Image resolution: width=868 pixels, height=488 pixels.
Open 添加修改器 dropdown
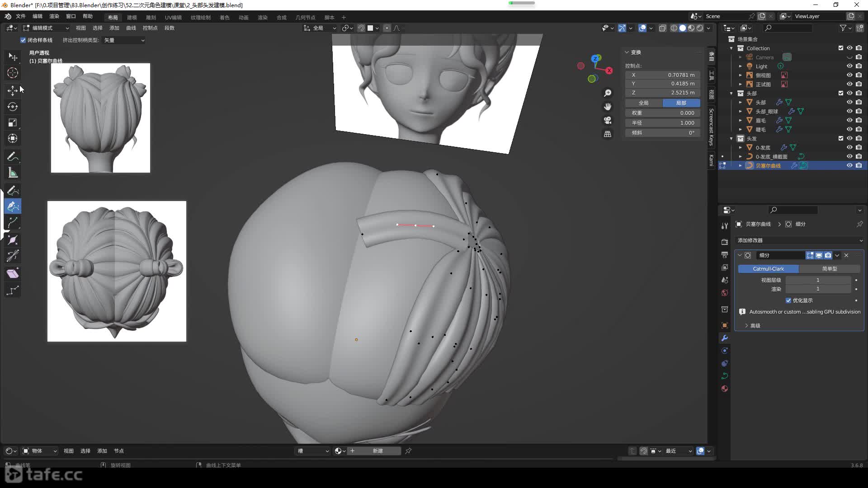tap(799, 240)
